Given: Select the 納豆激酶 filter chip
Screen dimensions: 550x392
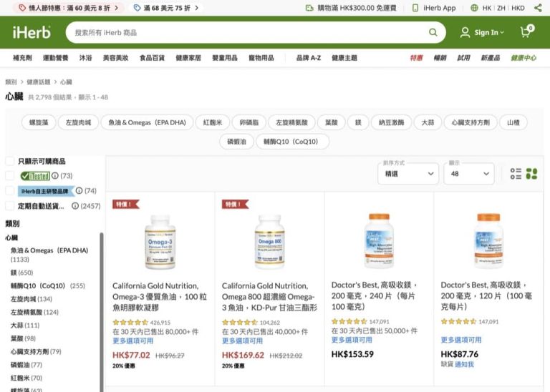Looking at the screenshot, I should click(x=392, y=122).
